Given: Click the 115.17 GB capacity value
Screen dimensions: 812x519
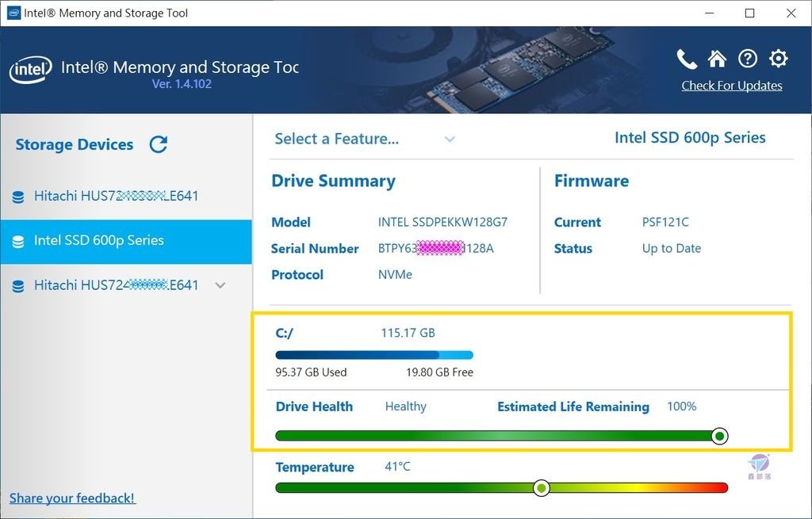Looking at the screenshot, I should pyautogui.click(x=408, y=333).
